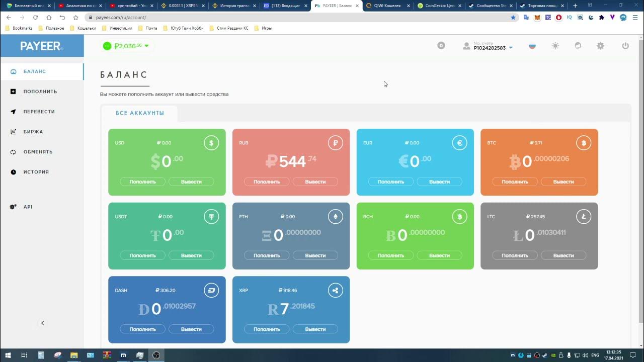Click the ruble icon on RUB card
This screenshot has height=362, width=644.
click(x=335, y=143)
